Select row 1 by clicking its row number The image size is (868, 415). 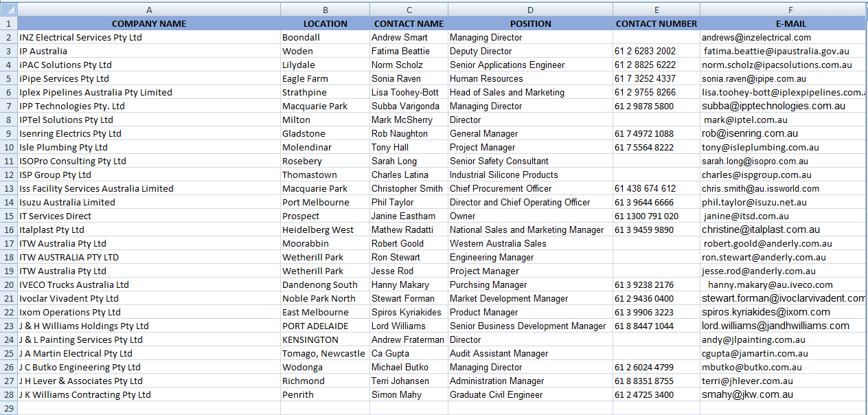(9, 23)
